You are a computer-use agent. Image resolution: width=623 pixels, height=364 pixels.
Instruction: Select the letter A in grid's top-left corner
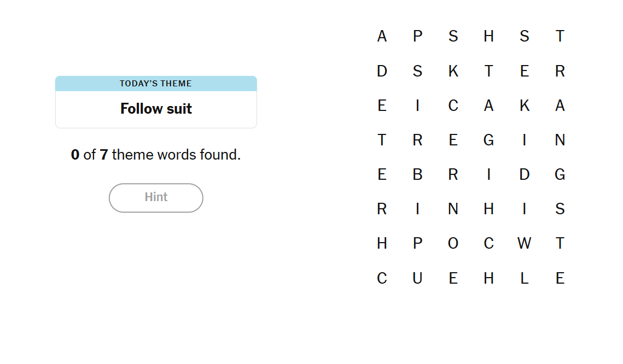coord(382,37)
